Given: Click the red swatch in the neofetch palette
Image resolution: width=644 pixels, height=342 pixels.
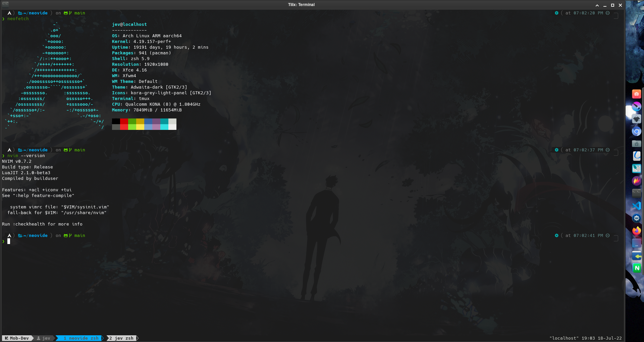Looking at the screenshot, I should pyautogui.click(x=124, y=121).
